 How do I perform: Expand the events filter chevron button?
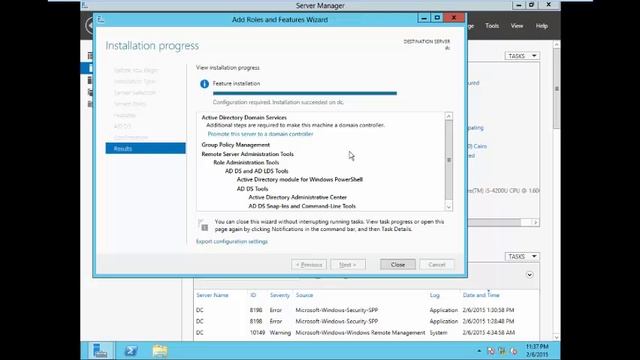pos(529,275)
